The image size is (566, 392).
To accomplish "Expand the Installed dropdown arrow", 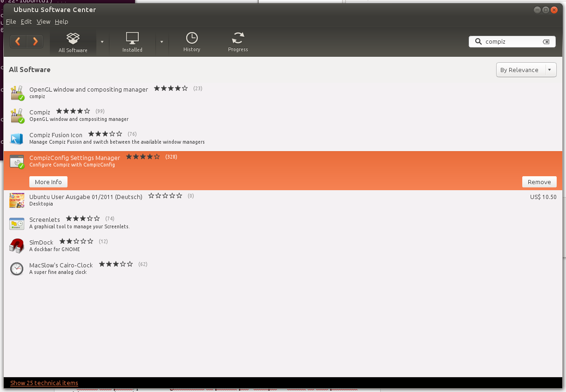I will coord(162,42).
